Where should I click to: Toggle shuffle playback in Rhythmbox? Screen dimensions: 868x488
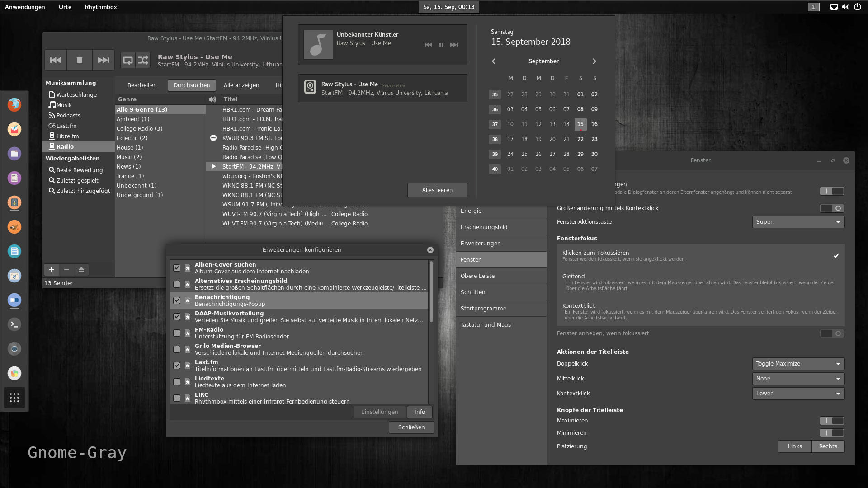[x=143, y=60]
